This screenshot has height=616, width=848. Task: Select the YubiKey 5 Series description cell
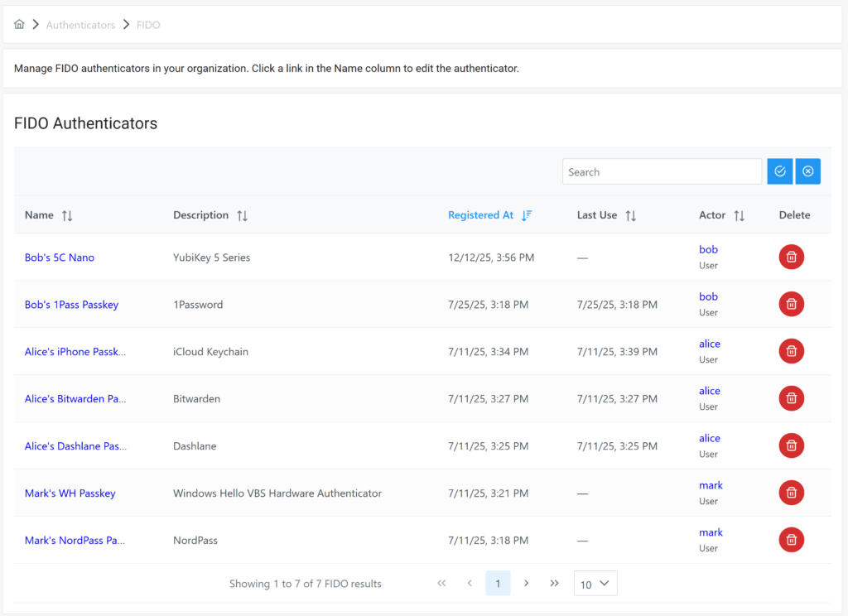click(x=211, y=257)
